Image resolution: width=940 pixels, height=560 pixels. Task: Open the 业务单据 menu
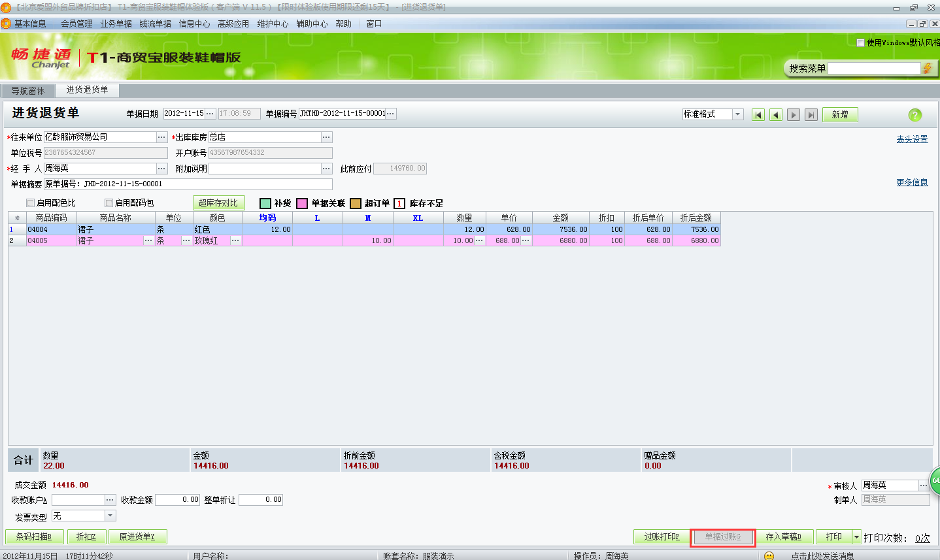coord(116,24)
